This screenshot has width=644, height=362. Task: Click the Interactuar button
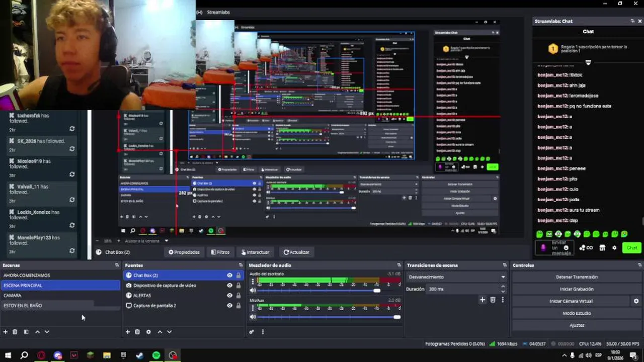pyautogui.click(x=256, y=252)
